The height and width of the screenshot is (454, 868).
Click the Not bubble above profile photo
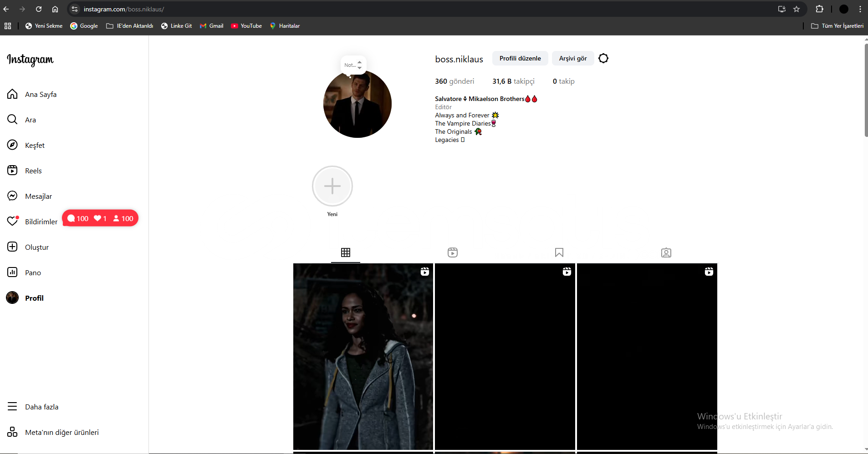click(x=353, y=65)
